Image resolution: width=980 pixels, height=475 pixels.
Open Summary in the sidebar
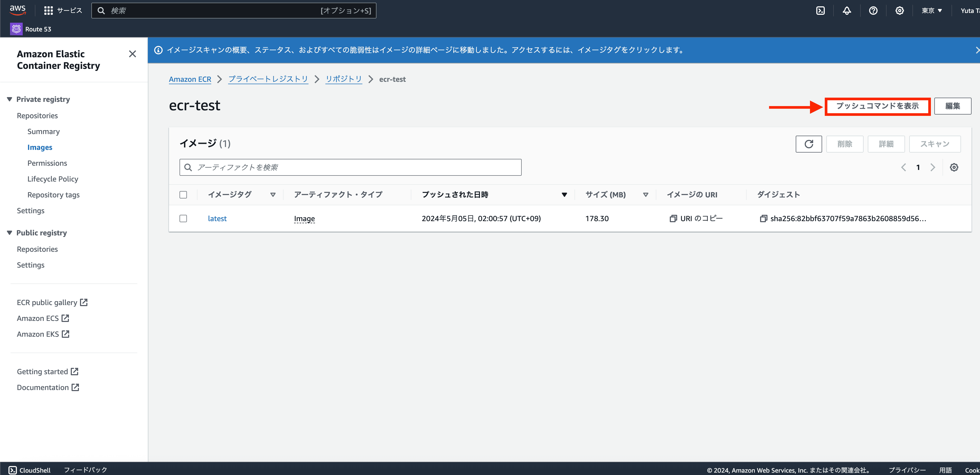click(x=43, y=132)
